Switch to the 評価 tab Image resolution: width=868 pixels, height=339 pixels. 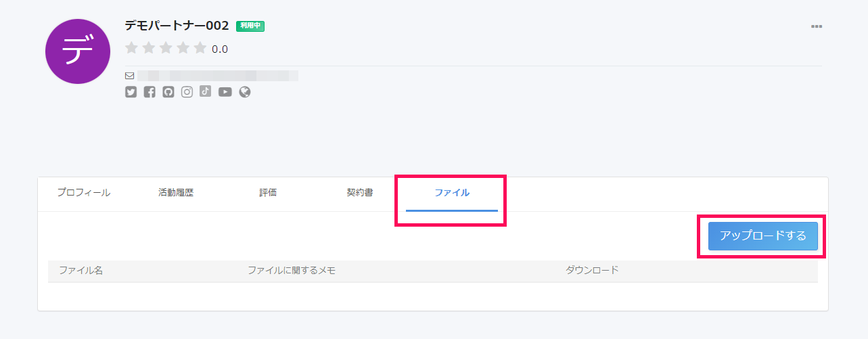[x=268, y=193]
